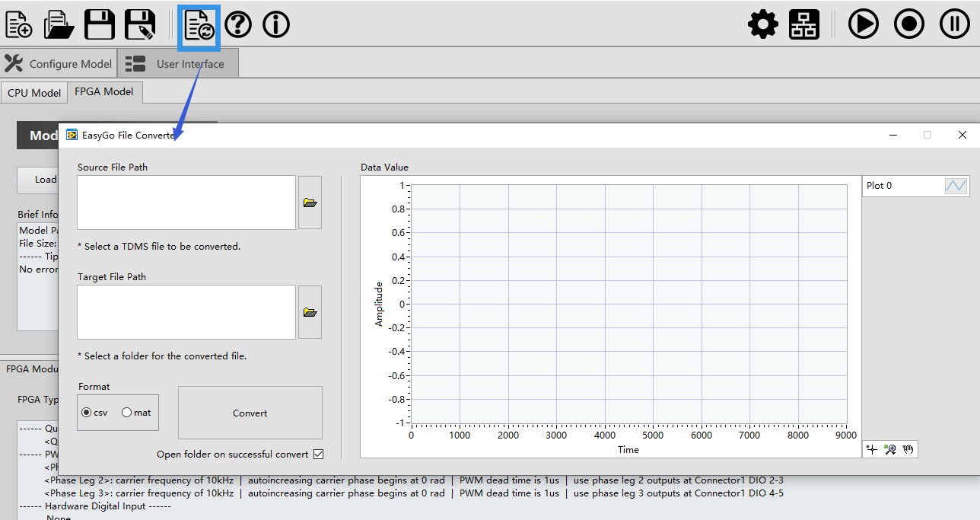Switch to the User Interface tab
Viewport: 980px width, 520px height.
[178, 64]
